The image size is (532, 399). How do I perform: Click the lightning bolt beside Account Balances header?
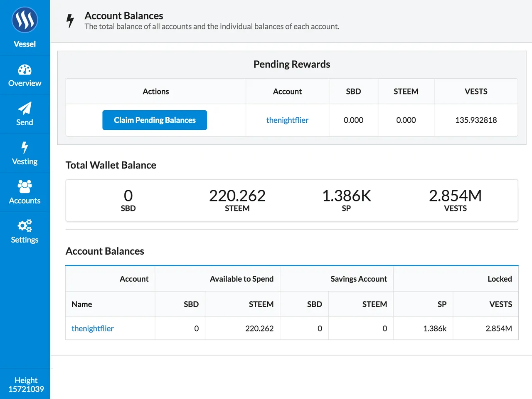70,20
